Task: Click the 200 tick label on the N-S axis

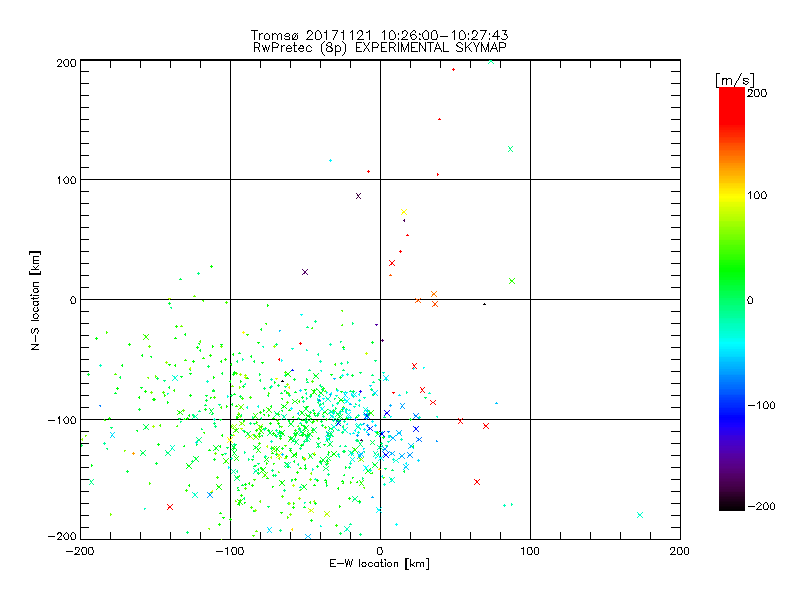Action: point(66,63)
